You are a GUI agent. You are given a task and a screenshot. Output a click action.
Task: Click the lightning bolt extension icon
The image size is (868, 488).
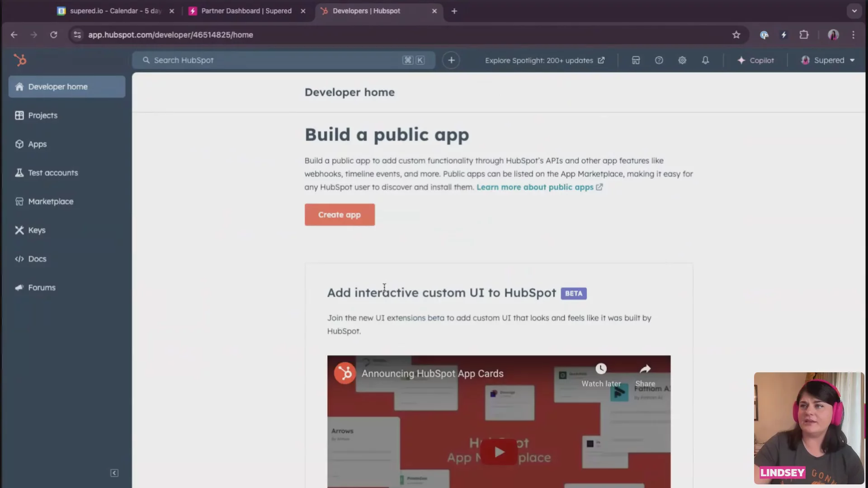[784, 35]
